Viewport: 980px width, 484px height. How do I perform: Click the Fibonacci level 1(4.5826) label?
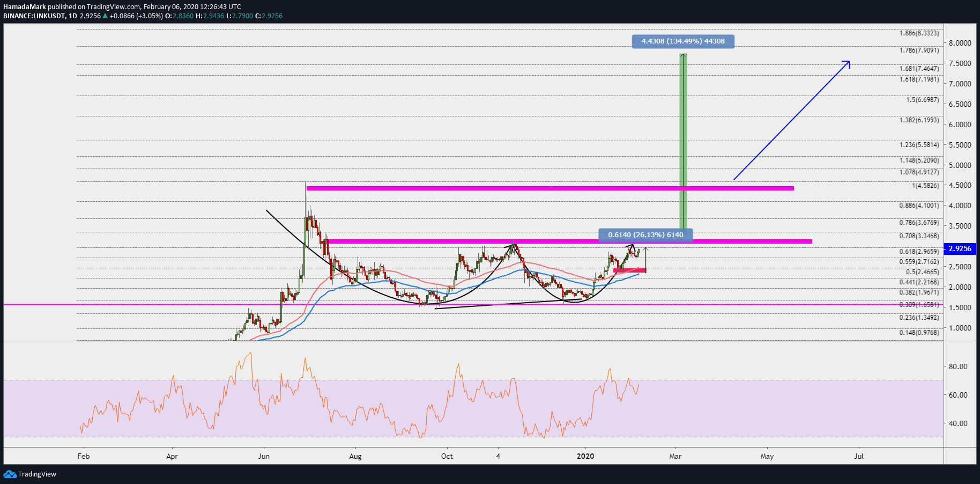[x=925, y=186]
